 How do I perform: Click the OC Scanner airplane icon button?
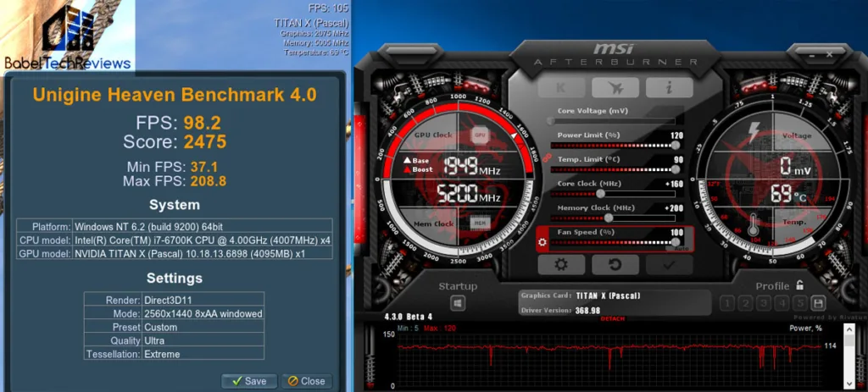click(x=615, y=87)
